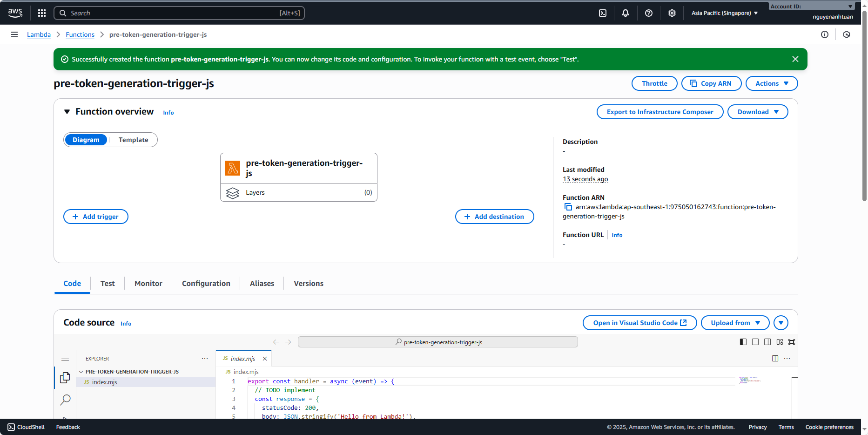The height and width of the screenshot is (435, 868).
Task: Expand the Upload from dropdown
Action: pyautogui.click(x=735, y=323)
